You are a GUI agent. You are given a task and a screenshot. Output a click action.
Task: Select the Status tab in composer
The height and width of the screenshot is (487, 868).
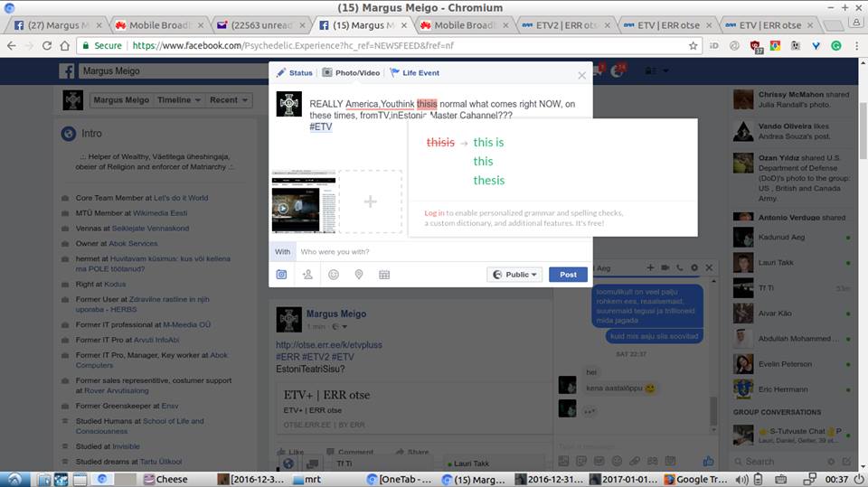tap(295, 73)
